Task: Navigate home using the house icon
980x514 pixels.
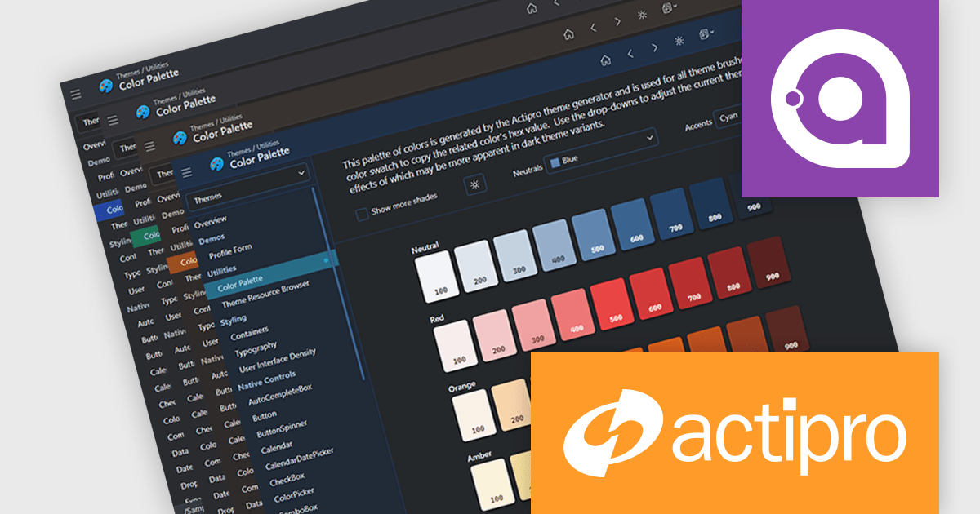Action: click(606, 60)
